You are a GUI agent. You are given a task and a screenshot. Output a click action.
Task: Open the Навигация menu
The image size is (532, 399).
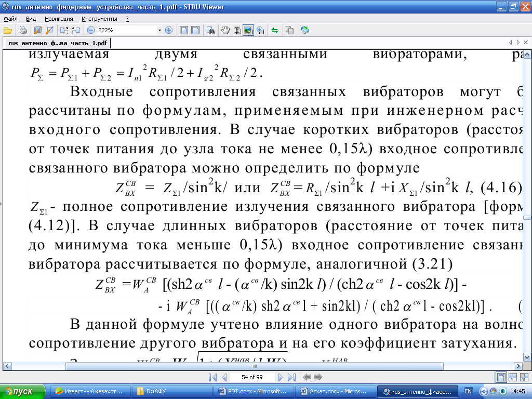pos(59,19)
